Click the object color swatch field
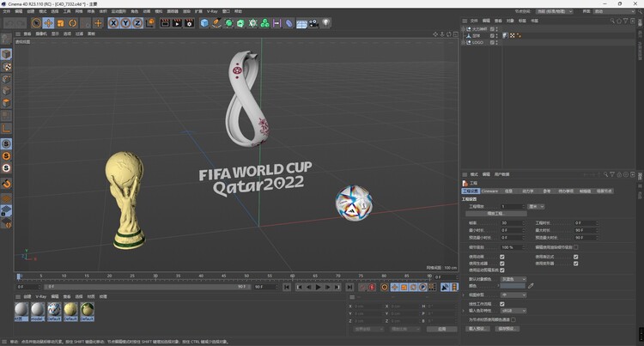644x346 pixels. (513, 286)
